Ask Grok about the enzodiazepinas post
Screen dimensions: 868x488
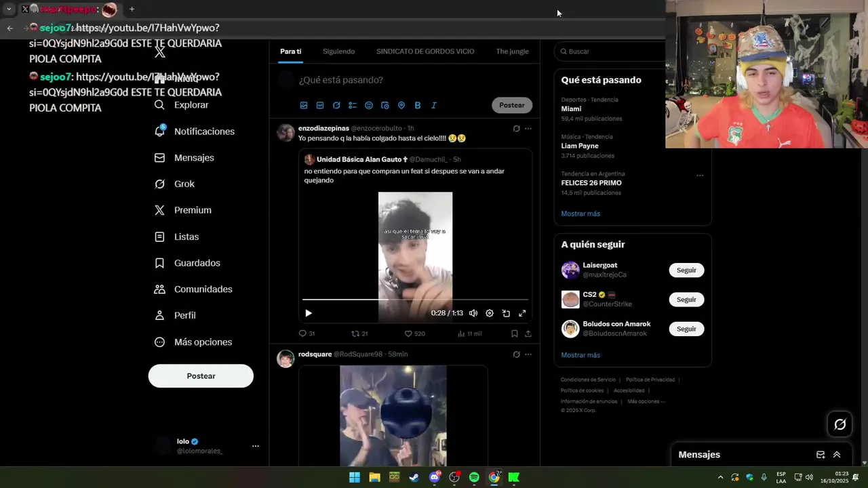click(x=516, y=128)
